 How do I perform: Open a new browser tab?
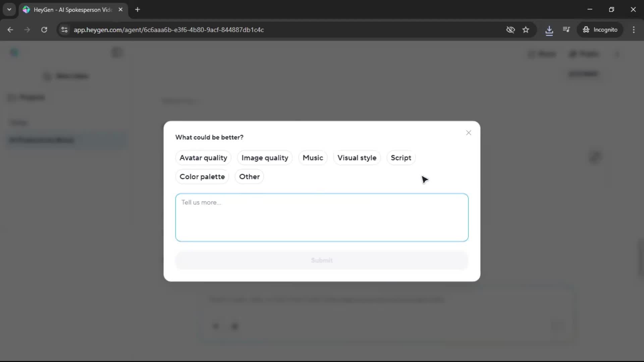click(x=138, y=9)
